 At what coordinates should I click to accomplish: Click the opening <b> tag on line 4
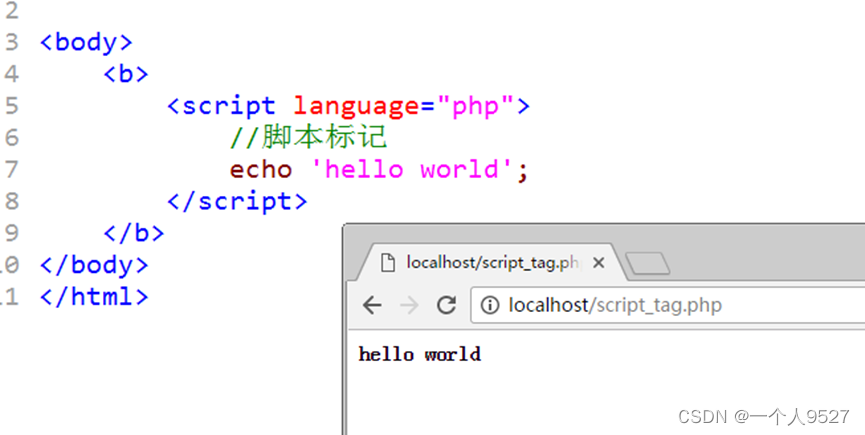[x=126, y=74]
